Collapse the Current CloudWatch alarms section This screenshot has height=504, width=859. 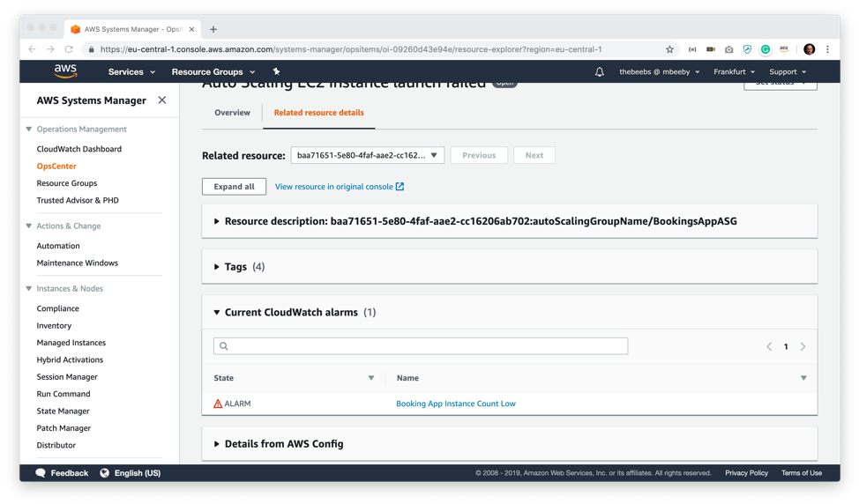coord(216,313)
